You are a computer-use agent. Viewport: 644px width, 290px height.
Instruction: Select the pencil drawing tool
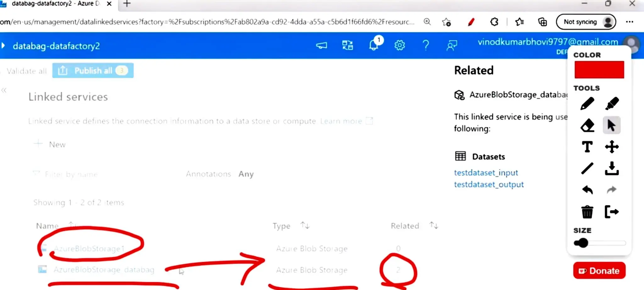[x=587, y=104]
